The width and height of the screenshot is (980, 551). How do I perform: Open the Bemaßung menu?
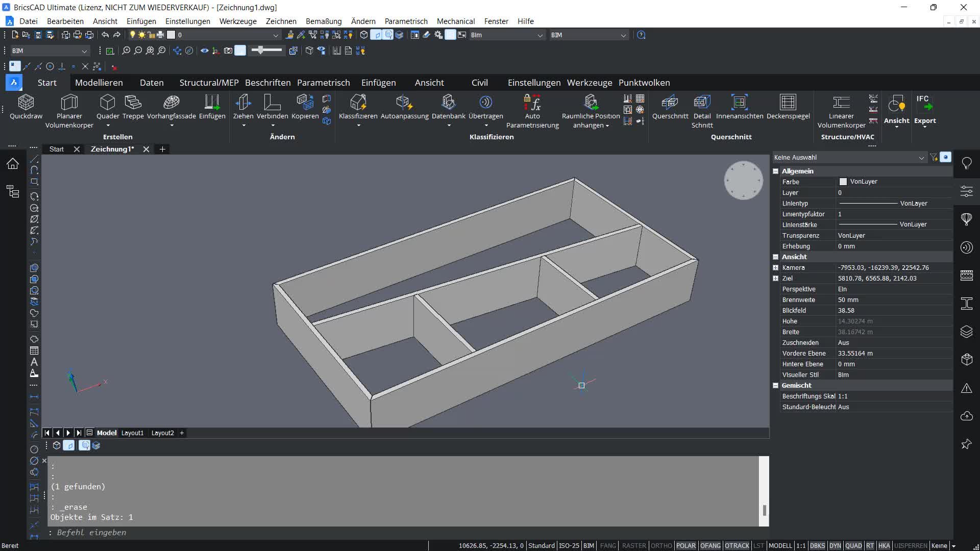click(x=323, y=21)
